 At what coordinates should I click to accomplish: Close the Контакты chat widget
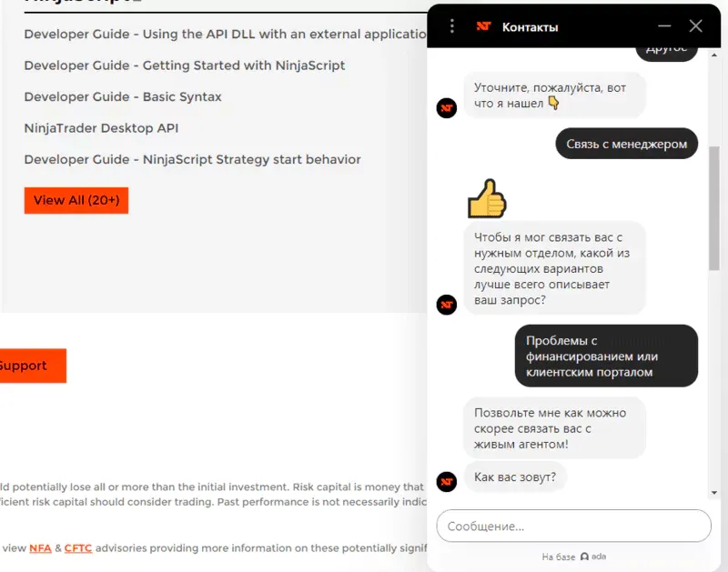pos(695,26)
